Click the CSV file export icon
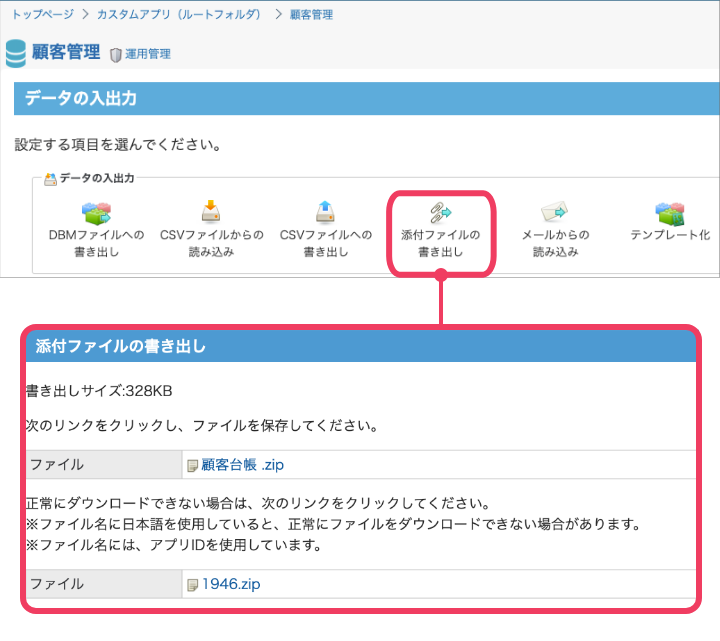Screen dimensions: 720x641 (x=325, y=212)
